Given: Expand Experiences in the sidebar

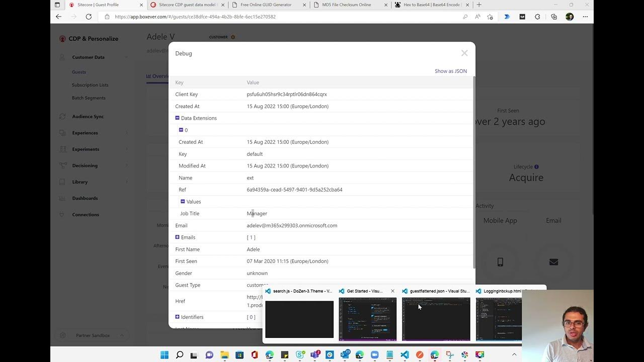Looking at the screenshot, I should tap(85, 133).
